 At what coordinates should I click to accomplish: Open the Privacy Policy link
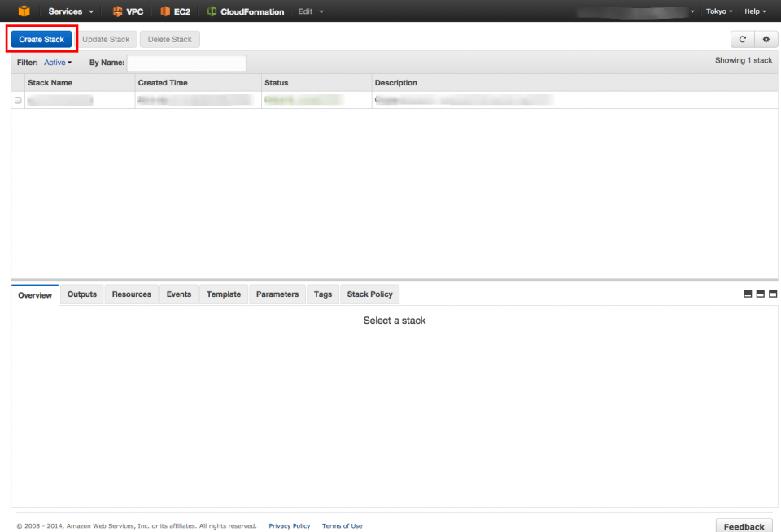click(290, 526)
